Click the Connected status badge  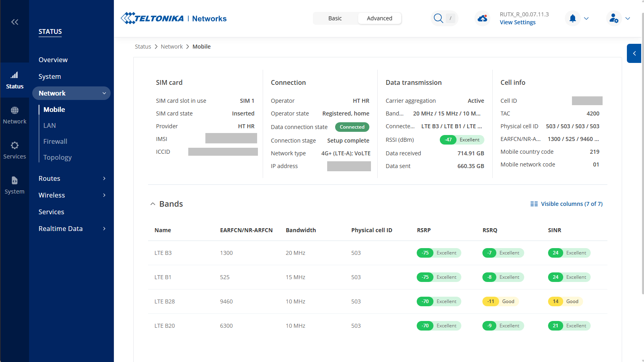pos(352,127)
